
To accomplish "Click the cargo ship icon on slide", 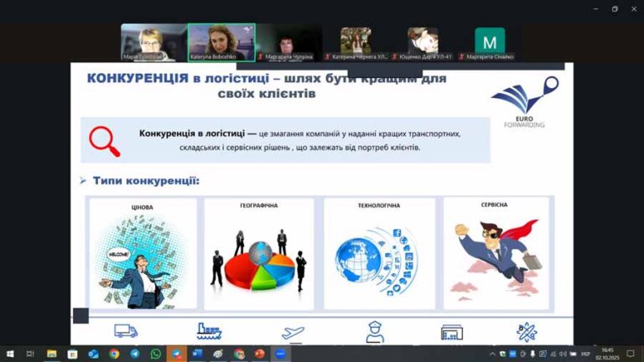I will pyautogui.click(x=209, y=332).
